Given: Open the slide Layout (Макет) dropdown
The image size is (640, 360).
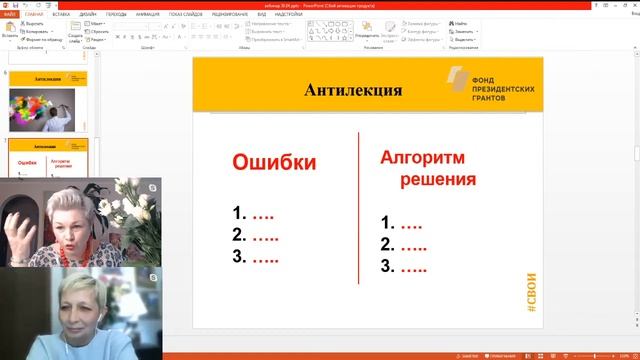Looking at the screenshot, I should (95, 24).
